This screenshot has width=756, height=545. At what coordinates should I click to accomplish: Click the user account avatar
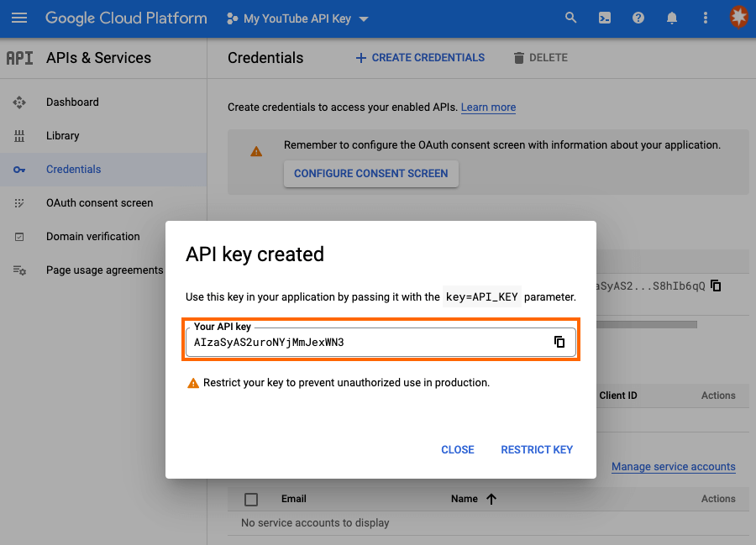(739, 18)
